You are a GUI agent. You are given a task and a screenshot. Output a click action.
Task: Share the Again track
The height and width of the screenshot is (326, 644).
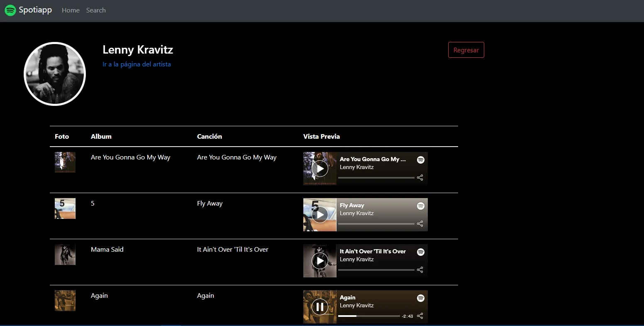[x=420, y=316]
